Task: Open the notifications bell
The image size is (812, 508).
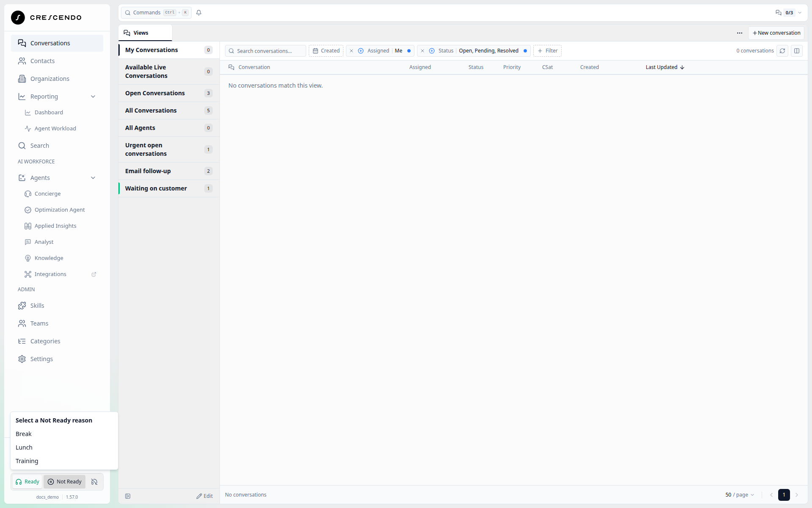Action: [199, 13]
